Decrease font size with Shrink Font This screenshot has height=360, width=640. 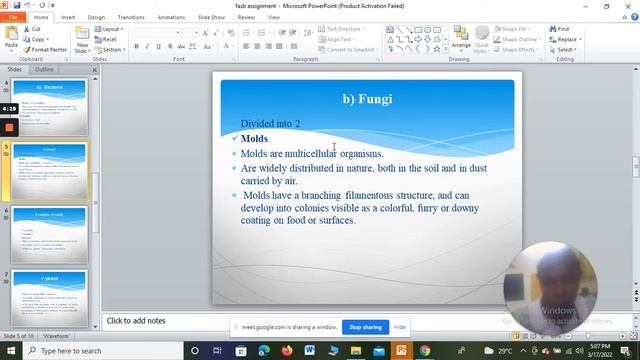tap(216, 33)
